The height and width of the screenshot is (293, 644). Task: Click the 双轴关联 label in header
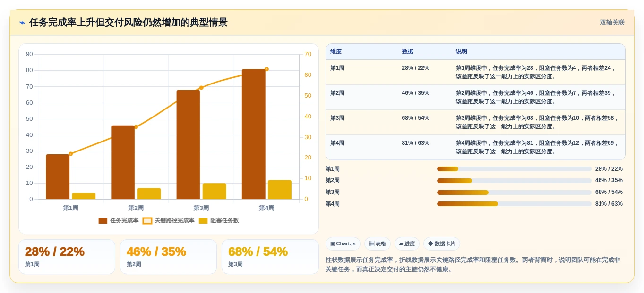coord(612,23)
